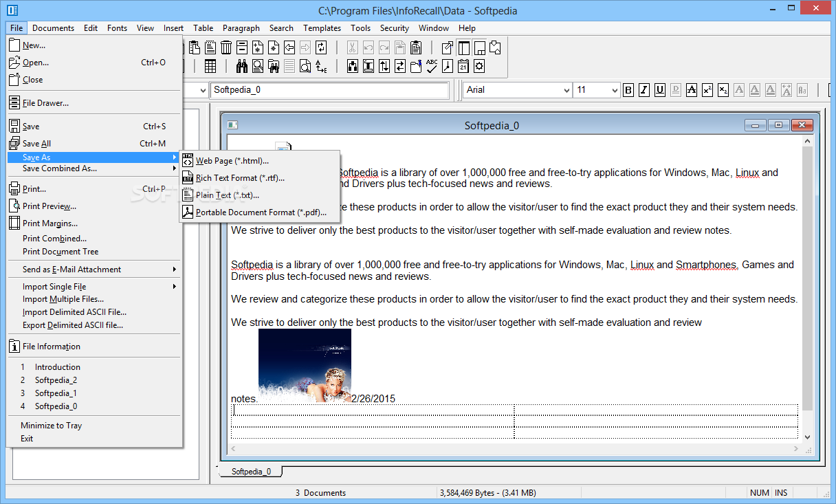Click the magnifier over document find icon
The height and width of the screenshot is (504, 836).
tap(257, 66)
